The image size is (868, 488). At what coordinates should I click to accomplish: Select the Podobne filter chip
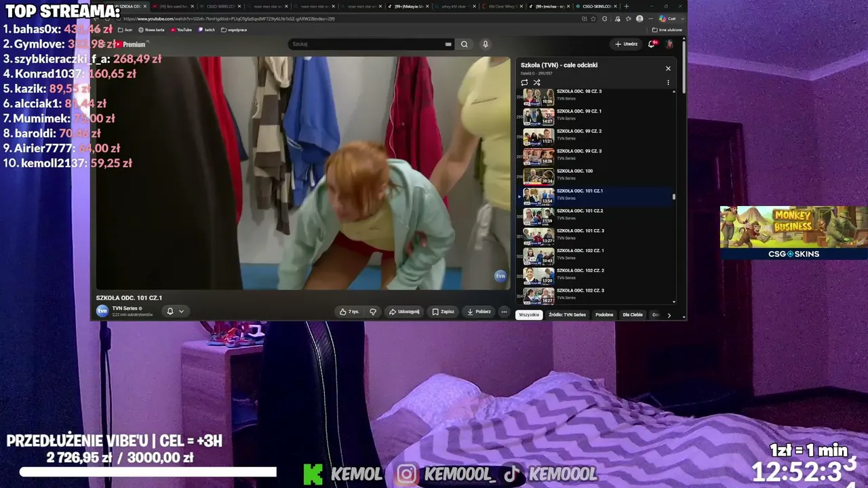pyautogui.click(x=604, y=315)
